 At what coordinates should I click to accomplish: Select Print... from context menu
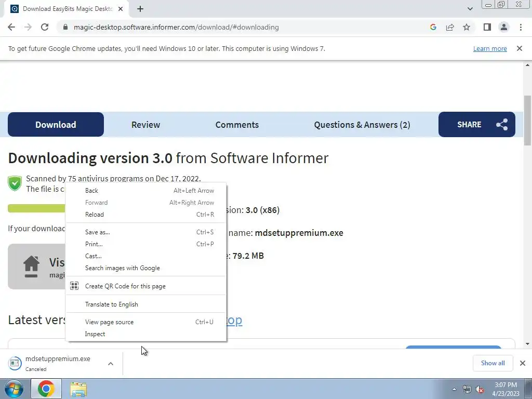pyautogui.click(x=146, y=244)
